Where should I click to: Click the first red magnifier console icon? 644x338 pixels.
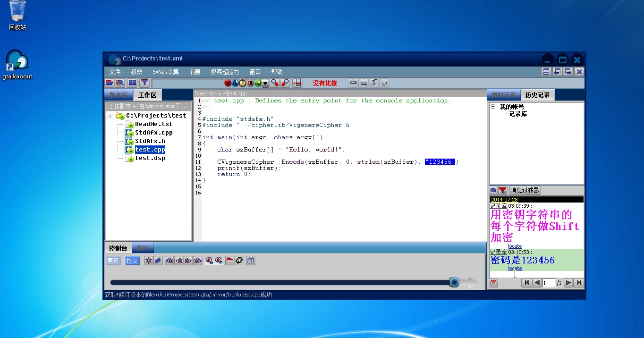209,261
